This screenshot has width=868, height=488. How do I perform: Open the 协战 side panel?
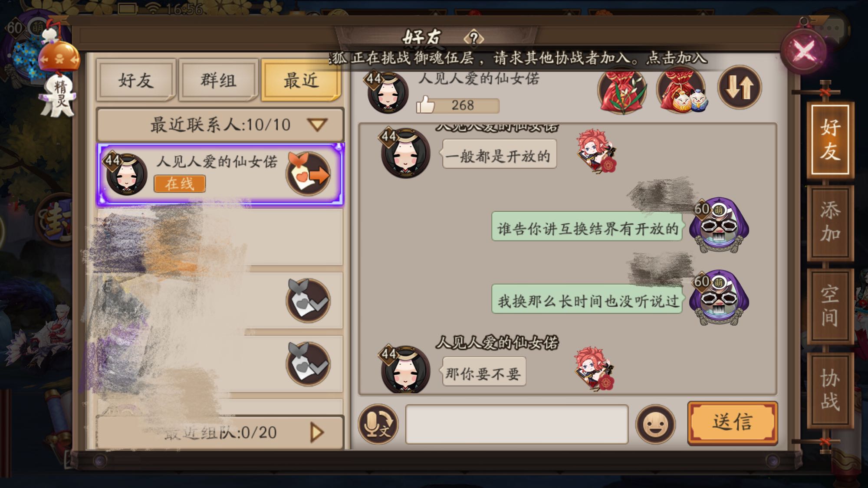[x=830, y=390]
